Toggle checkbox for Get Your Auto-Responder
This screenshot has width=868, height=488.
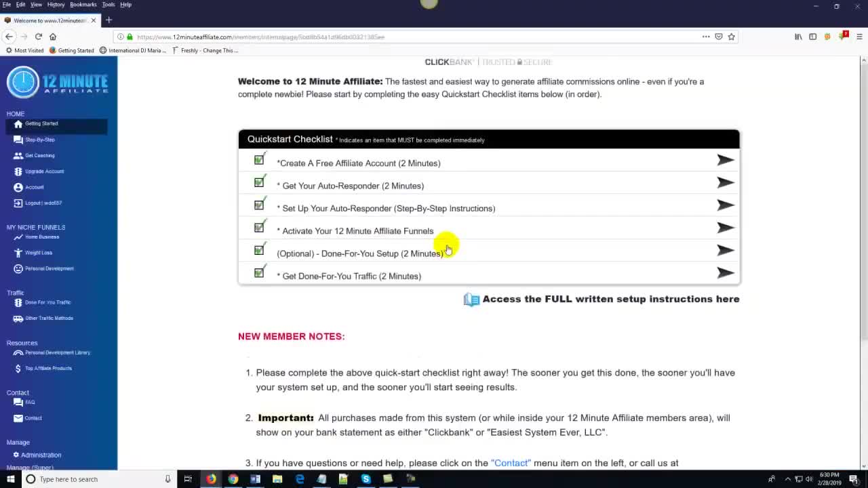(x=259, y=182)
